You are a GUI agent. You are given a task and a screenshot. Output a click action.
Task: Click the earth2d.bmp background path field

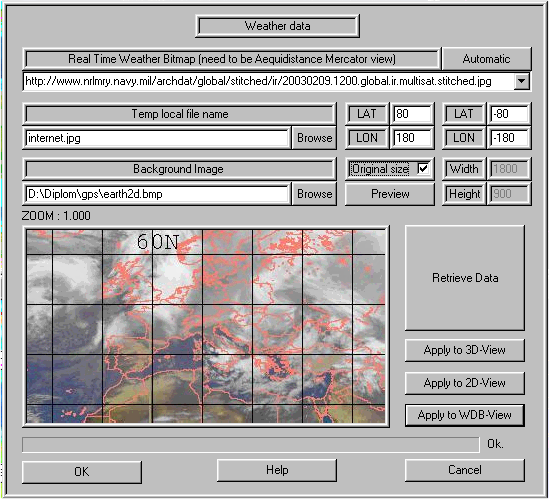point(157,194)
